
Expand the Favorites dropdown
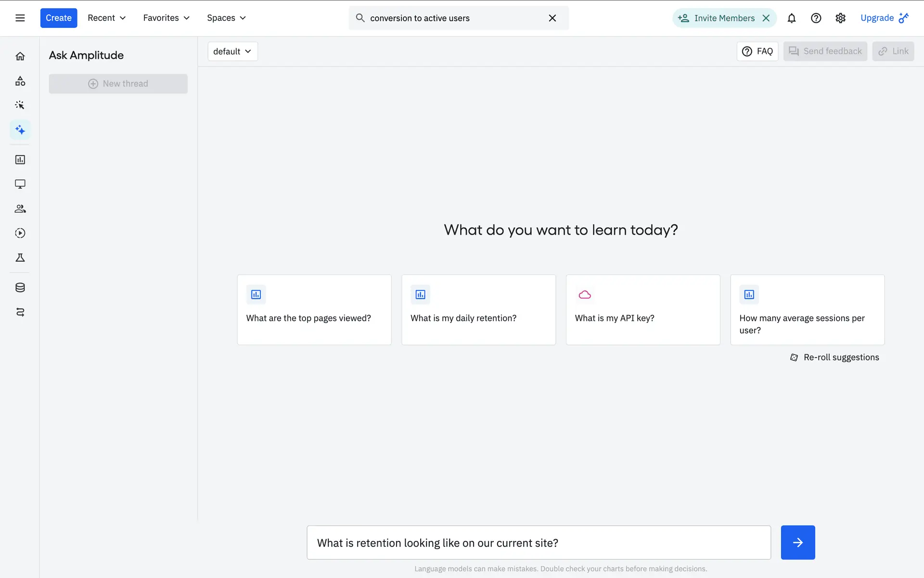tap(166, 18)
